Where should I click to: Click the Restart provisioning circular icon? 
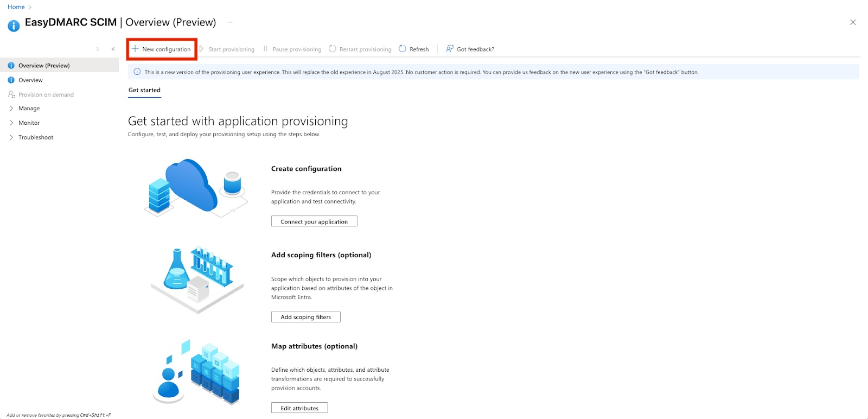(333, 49)
